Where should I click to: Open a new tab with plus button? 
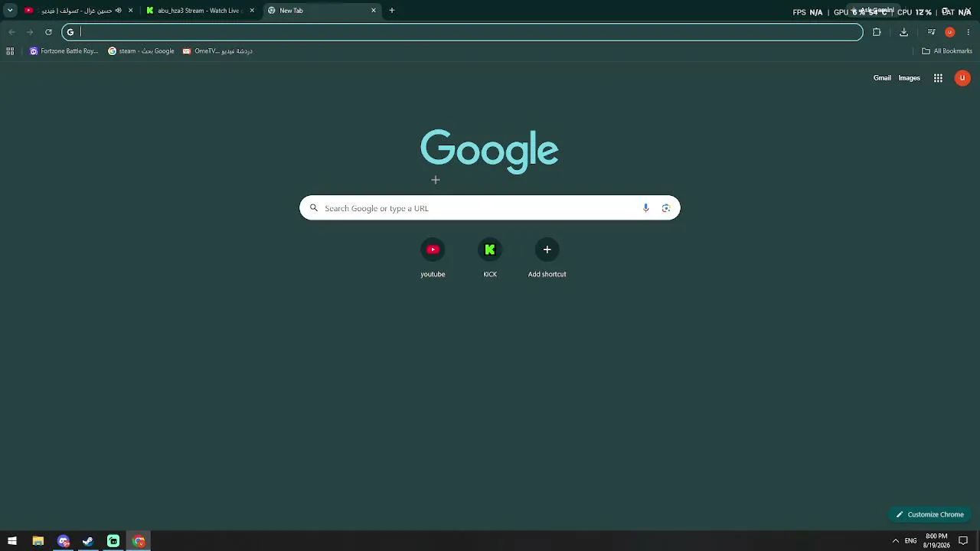point(392,11)
